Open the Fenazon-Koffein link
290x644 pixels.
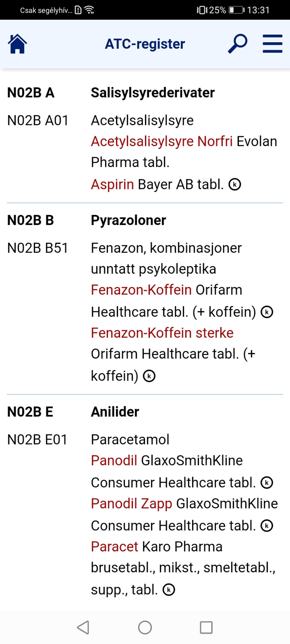click(x=141, y=290)
